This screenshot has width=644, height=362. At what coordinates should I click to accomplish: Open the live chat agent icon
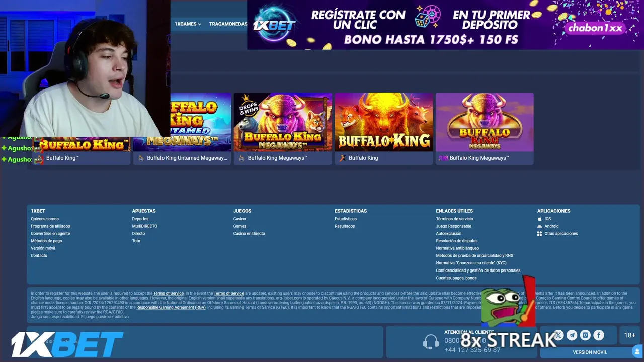tap(637, 350)
